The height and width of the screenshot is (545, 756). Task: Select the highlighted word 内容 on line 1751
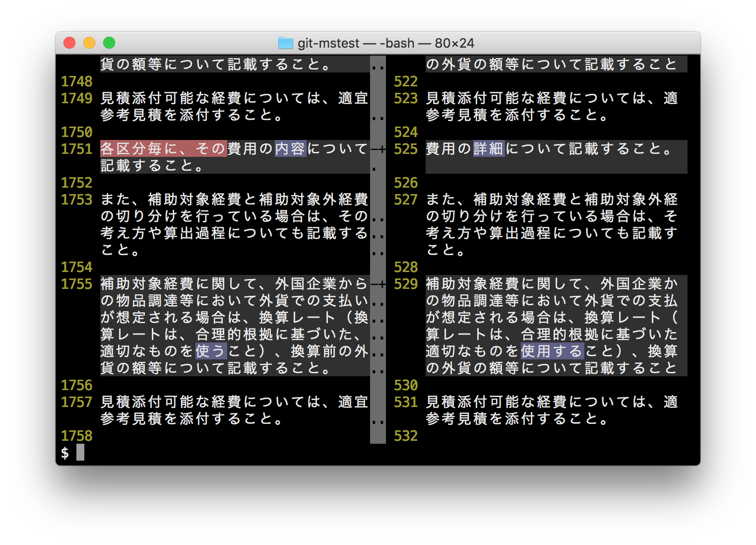pos(290,149)
